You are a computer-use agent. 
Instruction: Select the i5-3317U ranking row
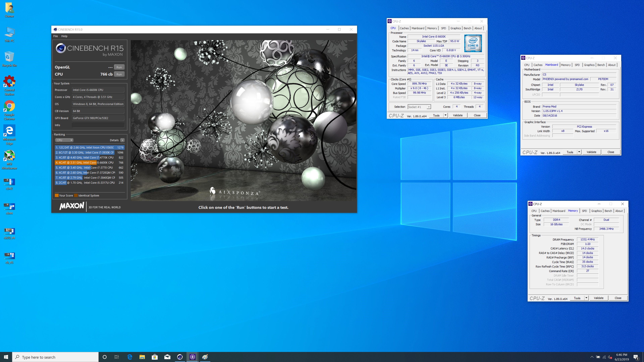coord(90,183)
